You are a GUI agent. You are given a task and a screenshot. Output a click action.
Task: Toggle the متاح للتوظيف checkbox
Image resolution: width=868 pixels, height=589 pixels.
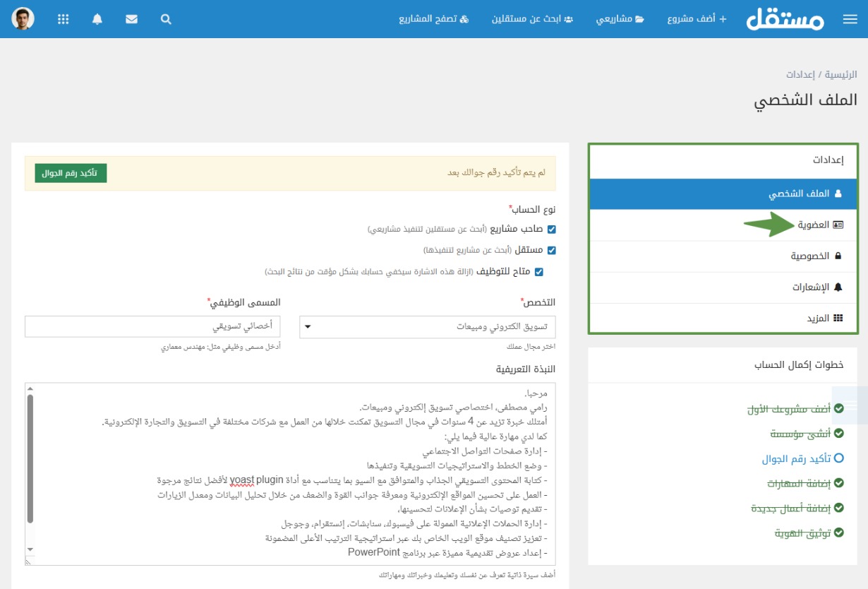pos(538,272)
